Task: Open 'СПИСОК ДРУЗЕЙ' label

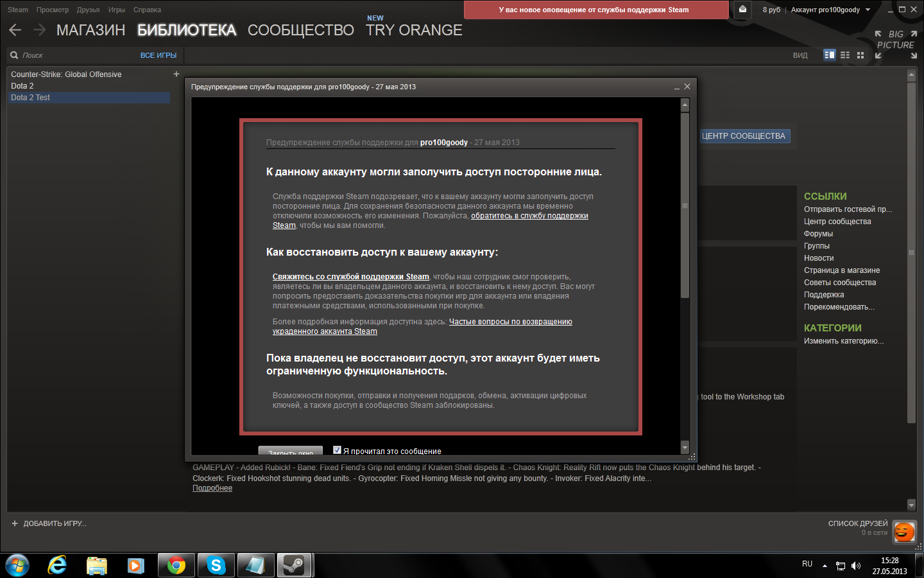Action: pos(858,523)
